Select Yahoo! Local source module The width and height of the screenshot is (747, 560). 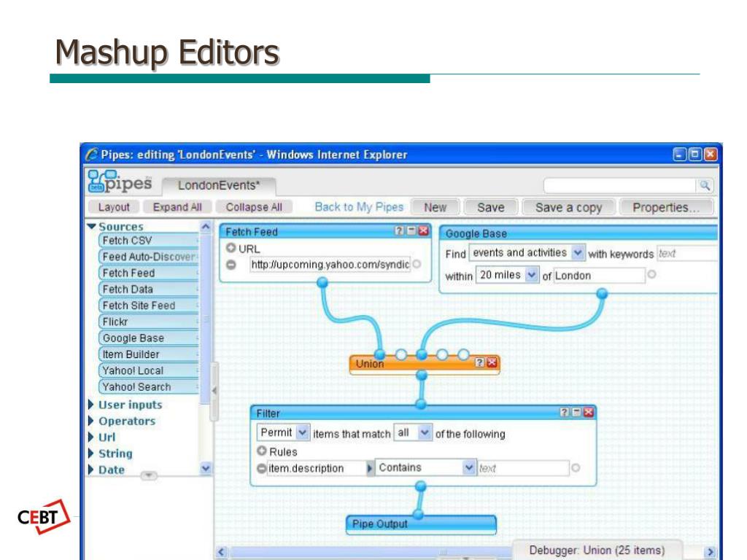pos(149,370)
